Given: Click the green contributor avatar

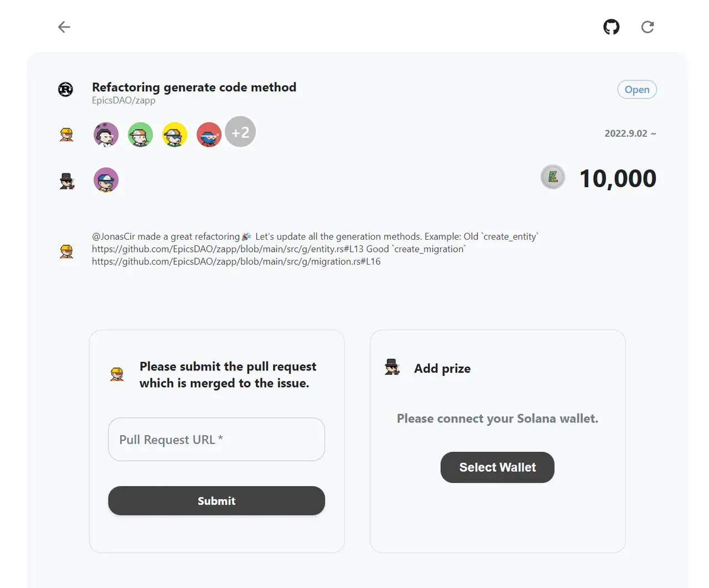Looking at the screenshot, I should [x=140, y=135].
